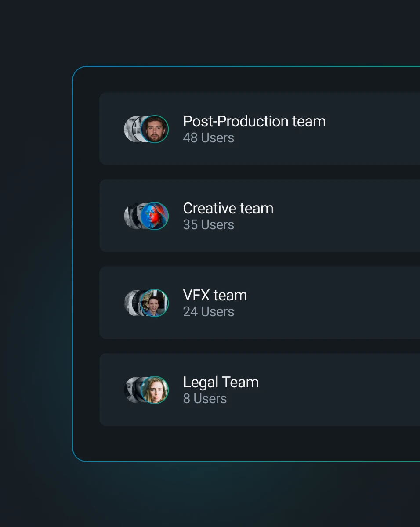The width and height of the screenshot is (420, 527).
Task: Click the 24 Users count label
Action: (208, 312)
